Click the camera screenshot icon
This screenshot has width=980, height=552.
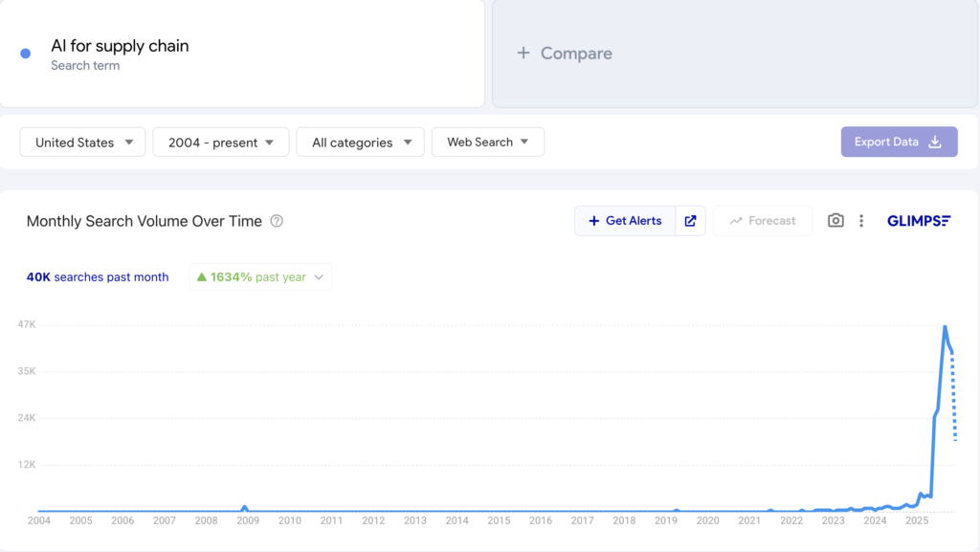pyautogui.click(x=835, y=221)
